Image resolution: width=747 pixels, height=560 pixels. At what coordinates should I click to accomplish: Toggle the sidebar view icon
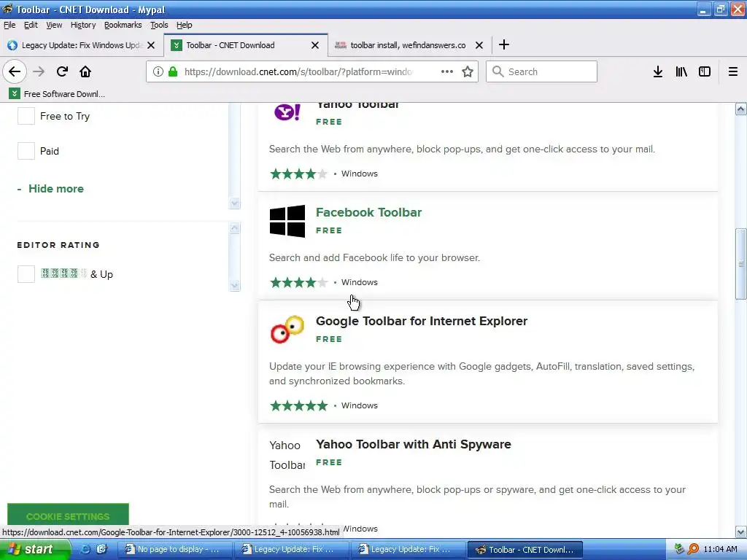(x=705, y=71)
